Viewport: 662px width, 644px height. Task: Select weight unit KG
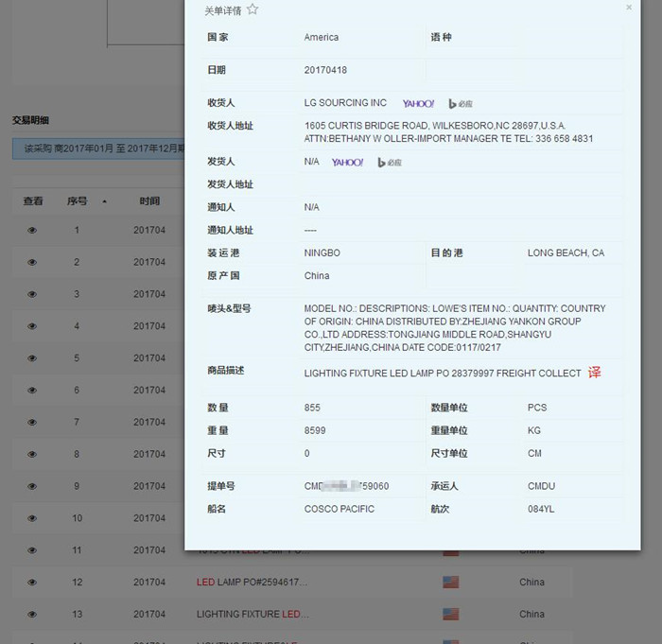tap(534, 430)
